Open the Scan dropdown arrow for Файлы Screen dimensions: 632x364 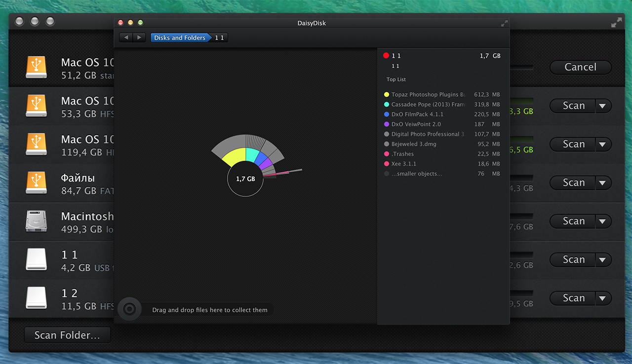pyautogui.click(x=602, y=182)
